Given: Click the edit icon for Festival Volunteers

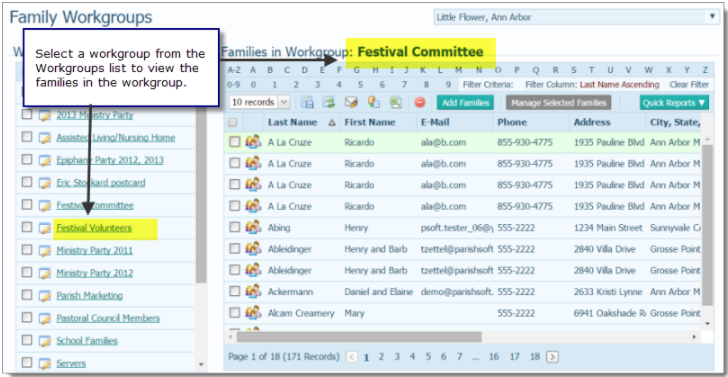Looking at the screenshot, I should coord(45,228).
